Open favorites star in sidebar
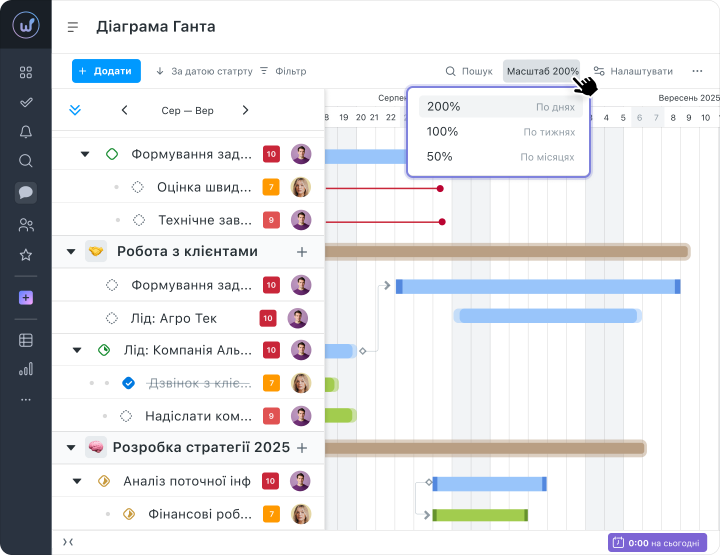This screenshot has height=555, width=720. point(26,255)
